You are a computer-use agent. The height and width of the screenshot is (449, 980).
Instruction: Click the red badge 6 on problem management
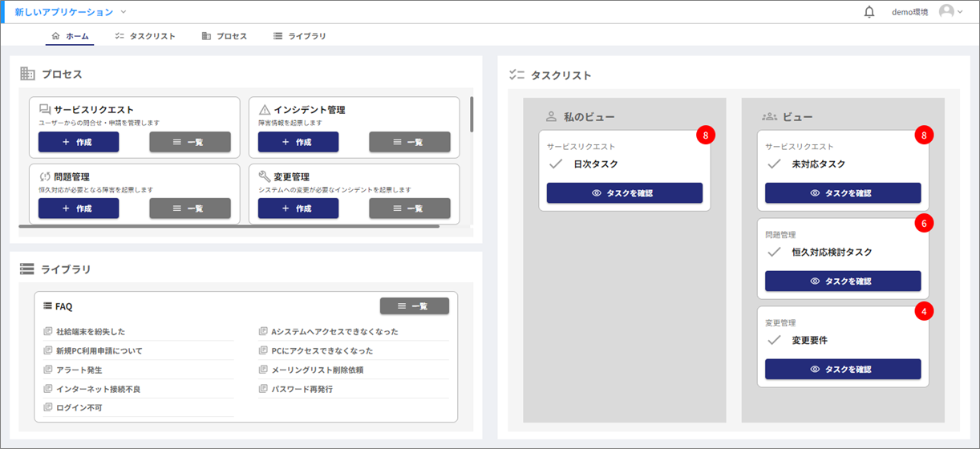tap(924, 224)
